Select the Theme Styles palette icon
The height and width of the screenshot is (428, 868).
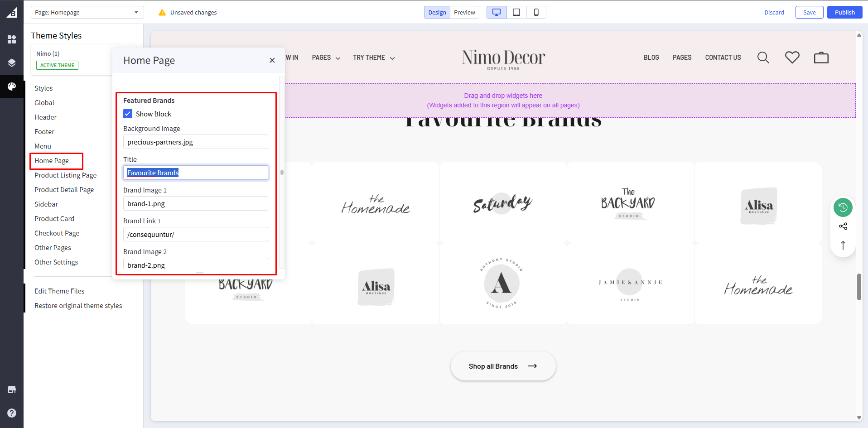tap(12, 86)
